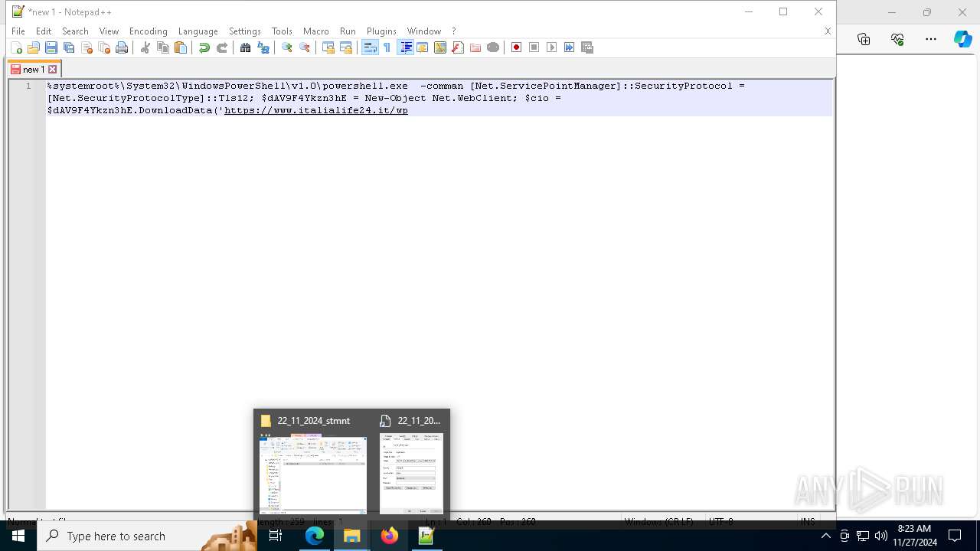Open Find with the binoculars icon
This screenshot has width=980, height=551.
tap(246, 47)
